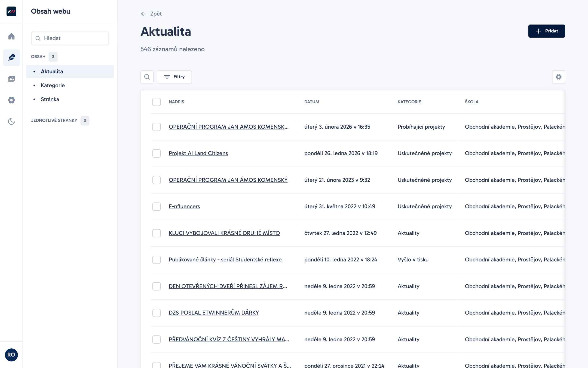The width and height of the screenshot is (588, 368).
Task: Open the content feather icon
Action: click(x=11, y=58)
